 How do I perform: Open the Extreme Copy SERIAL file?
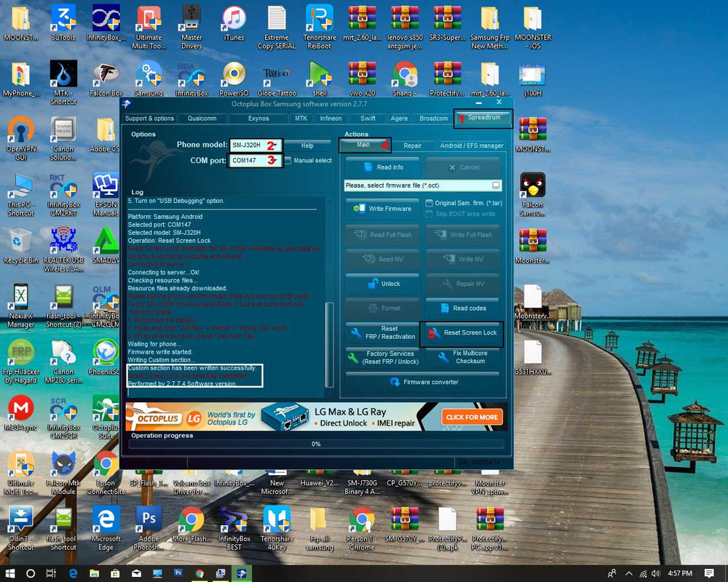coord(277,27)
